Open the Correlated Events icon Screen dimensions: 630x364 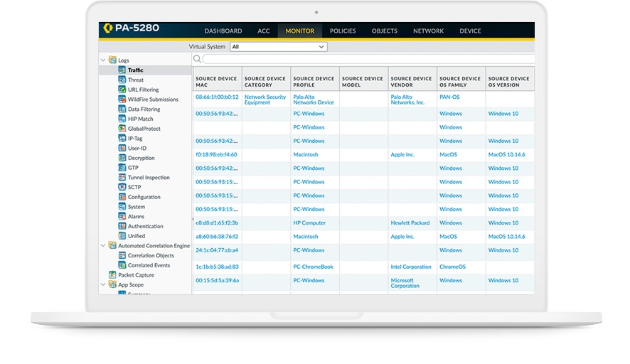click(x=122, y=264)
